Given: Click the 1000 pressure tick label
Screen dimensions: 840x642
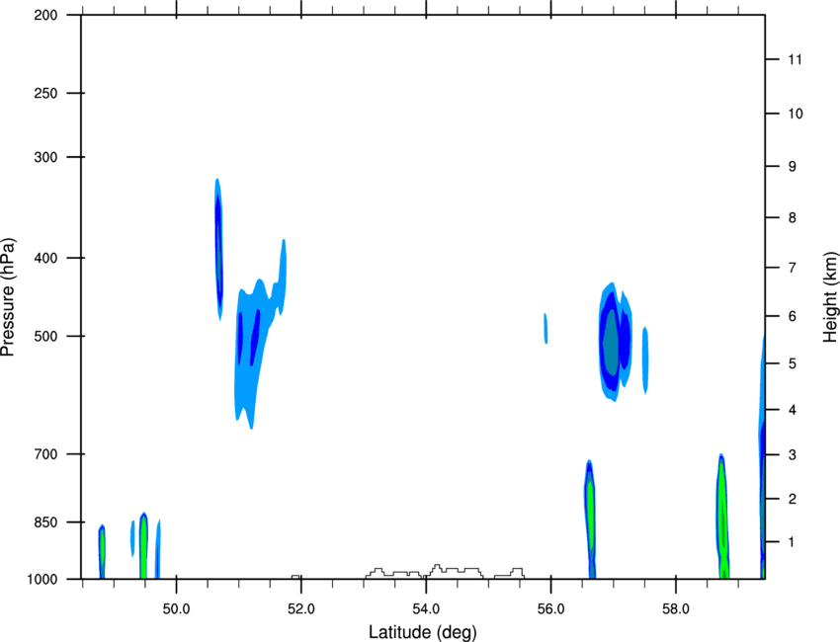Looking at the screenshot, I should (x=42, y=579).
